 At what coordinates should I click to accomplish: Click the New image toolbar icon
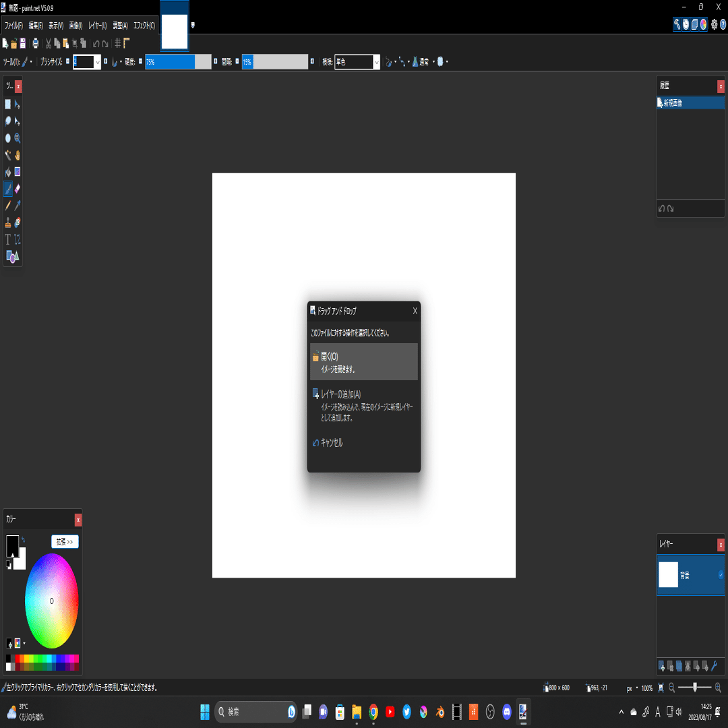tap(5, 44)
